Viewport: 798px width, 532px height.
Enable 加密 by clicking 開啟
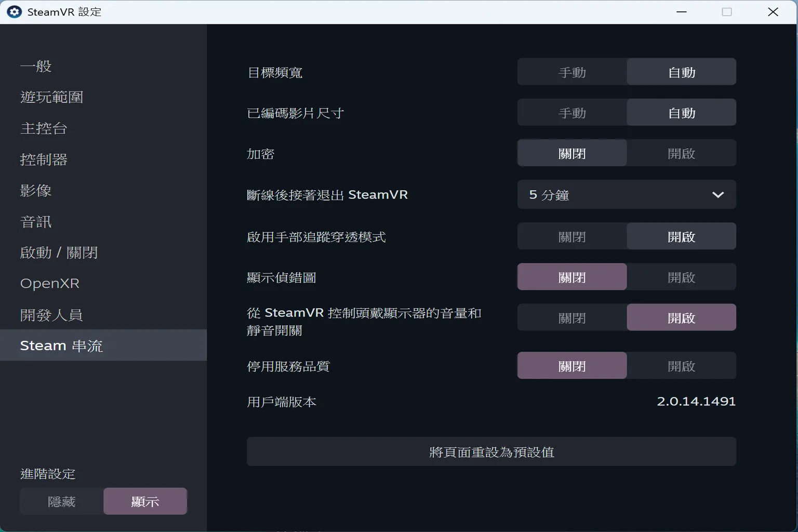click(x=681, y=153)
